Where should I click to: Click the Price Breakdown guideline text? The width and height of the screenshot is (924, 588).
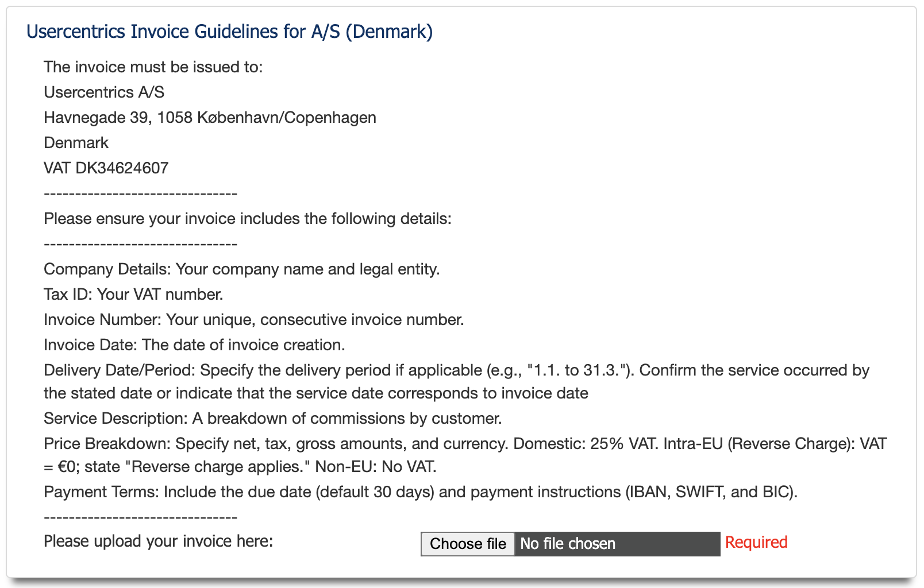[x=465, y=444]
